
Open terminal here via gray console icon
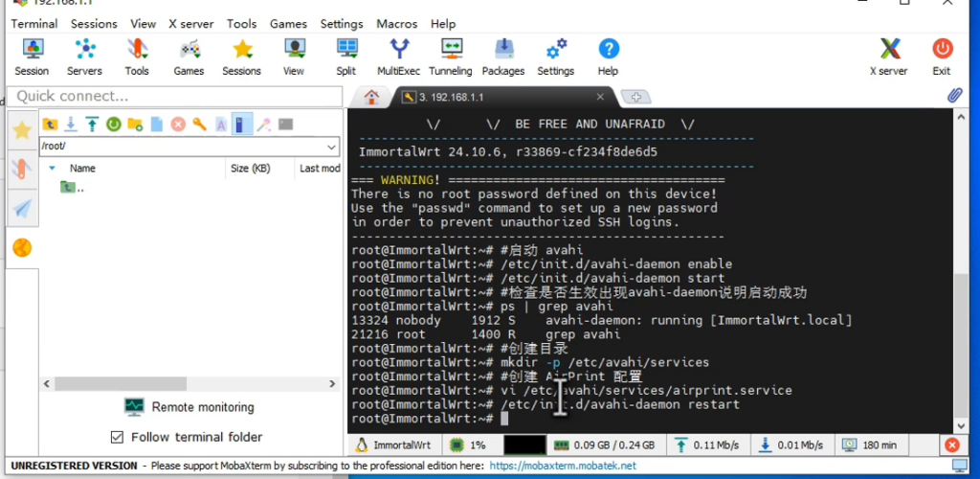tap(285, 124)
